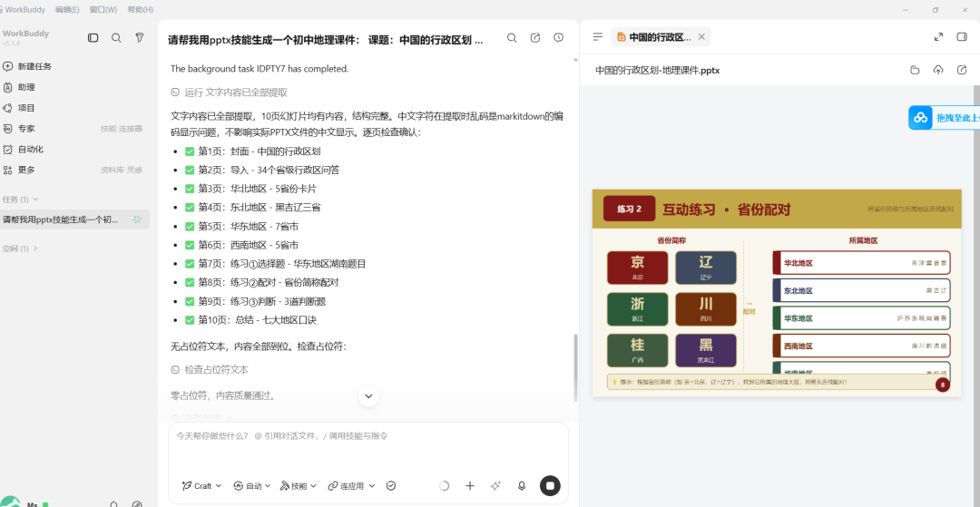Click the share conversation icon

coord(535,38)
